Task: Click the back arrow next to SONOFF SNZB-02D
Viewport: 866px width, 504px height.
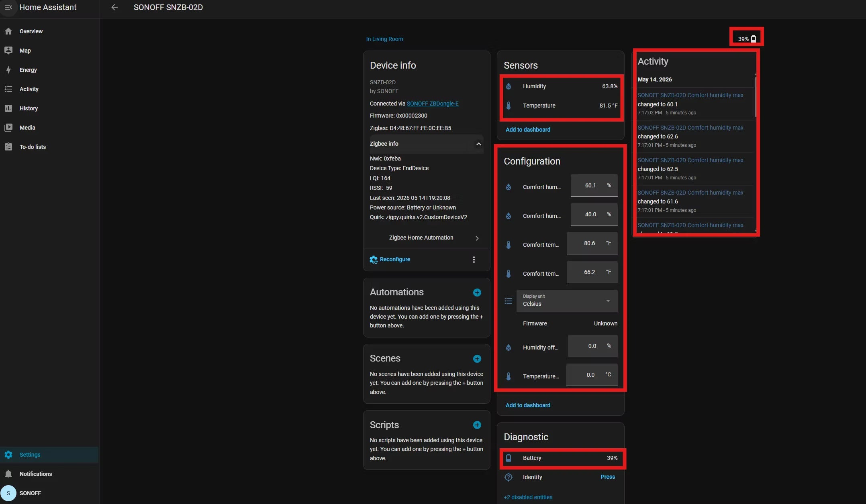Action: point(114,7)
